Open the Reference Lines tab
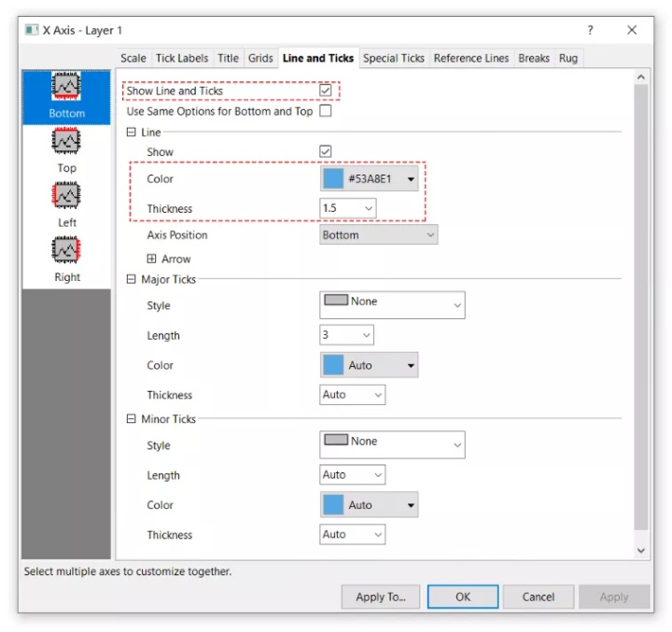 point(471,58)
